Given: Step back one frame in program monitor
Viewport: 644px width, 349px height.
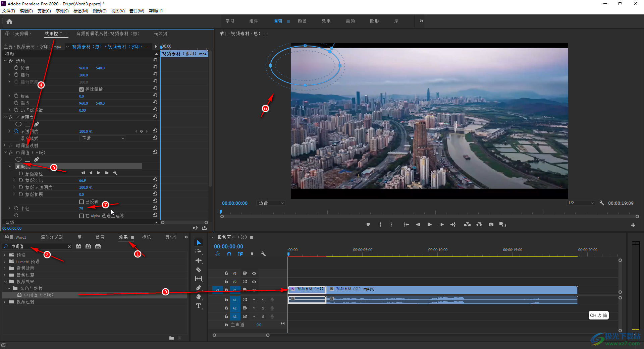Looking at the screenshot, I should (x=418, y=225).
